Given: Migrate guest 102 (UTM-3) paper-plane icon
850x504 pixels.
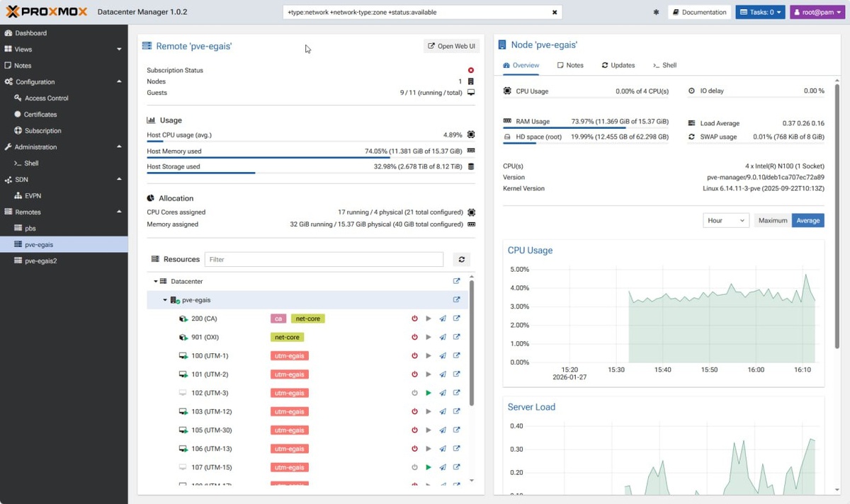Looking at the screenshot, I should [x=443, y=393].
